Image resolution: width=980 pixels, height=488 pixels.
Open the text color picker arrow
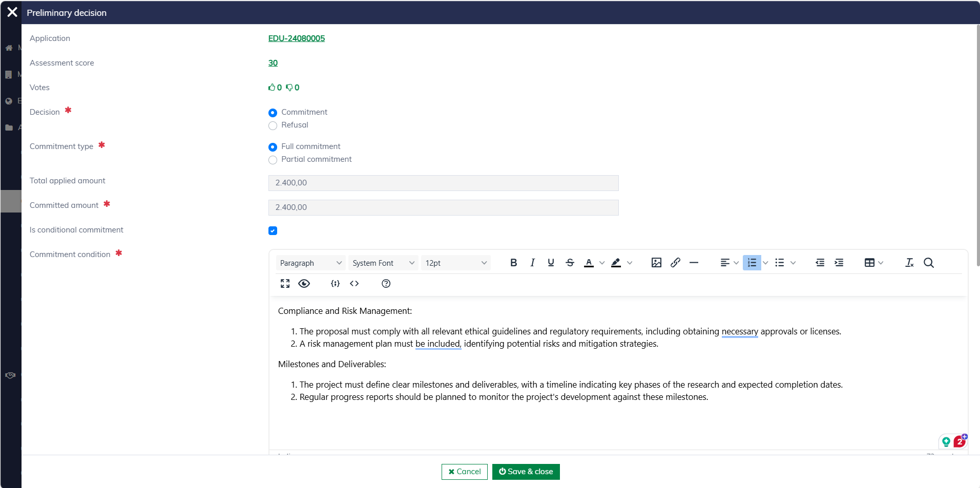602,263
